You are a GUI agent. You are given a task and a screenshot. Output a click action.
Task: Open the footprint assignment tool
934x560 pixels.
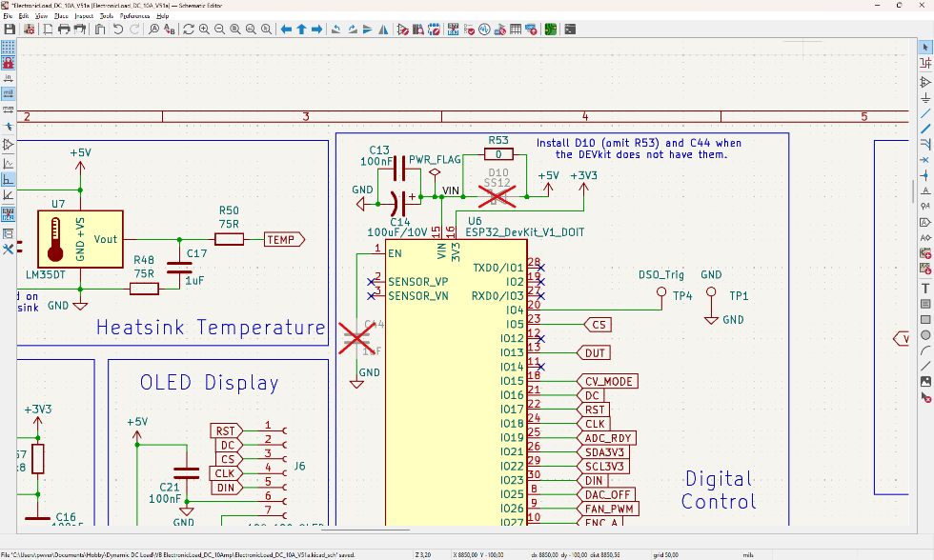point(499,30)
